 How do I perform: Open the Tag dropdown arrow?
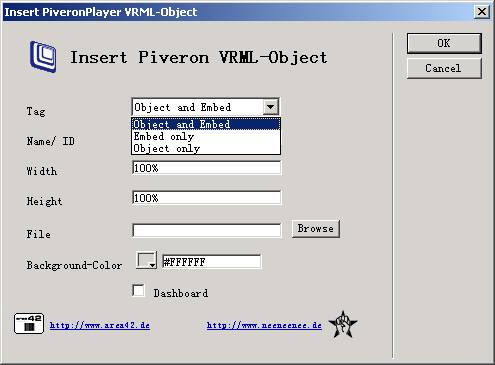click(x=271, y=107)
